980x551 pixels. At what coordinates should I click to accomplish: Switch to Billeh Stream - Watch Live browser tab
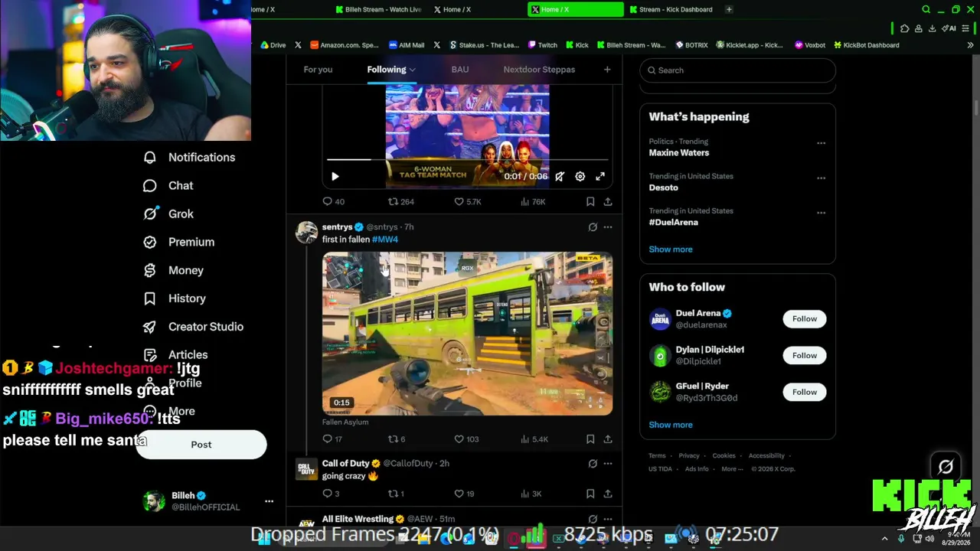click(380, 9)
